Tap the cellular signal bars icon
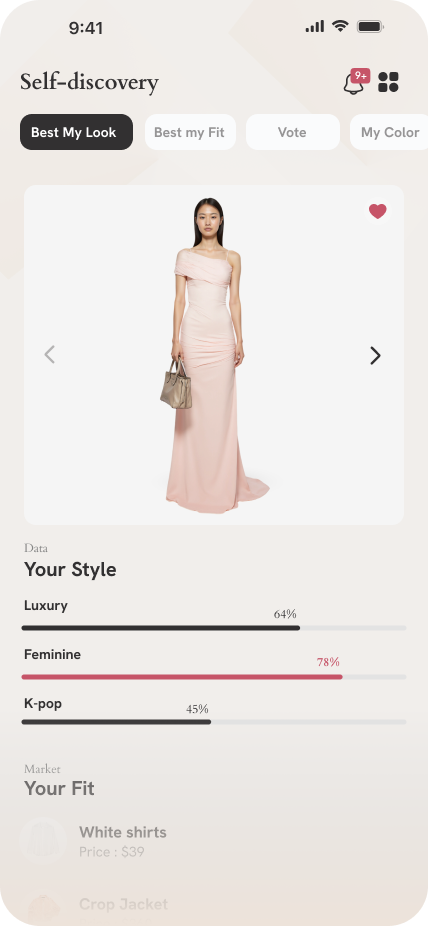 coord(315,27)
